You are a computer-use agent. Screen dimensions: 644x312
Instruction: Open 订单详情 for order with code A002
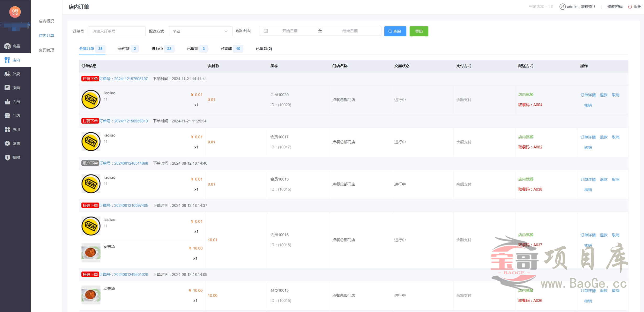tap(588, 137)
